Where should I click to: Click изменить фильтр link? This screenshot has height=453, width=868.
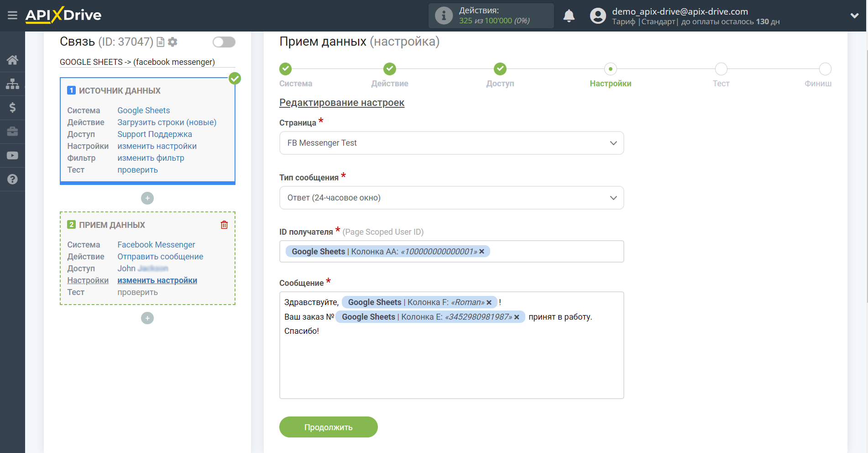coord(151,158)
